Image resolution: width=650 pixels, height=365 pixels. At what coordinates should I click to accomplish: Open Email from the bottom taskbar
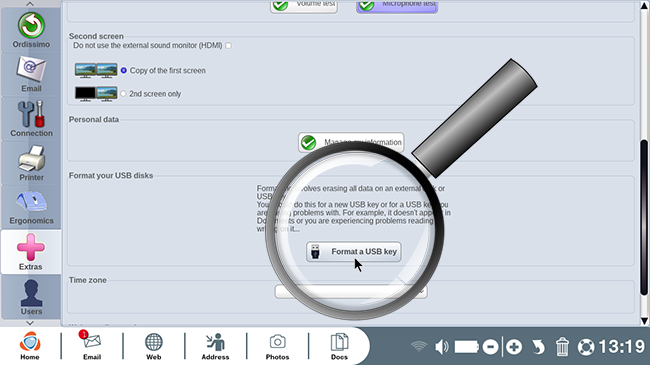[x=92, y=346]
